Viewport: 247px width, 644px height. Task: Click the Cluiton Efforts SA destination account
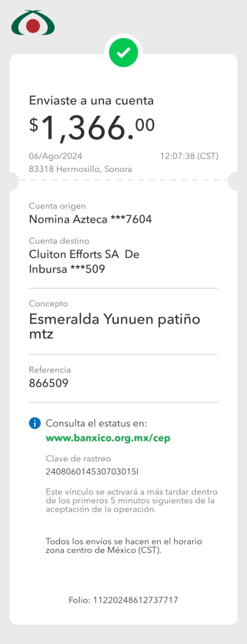84,262
